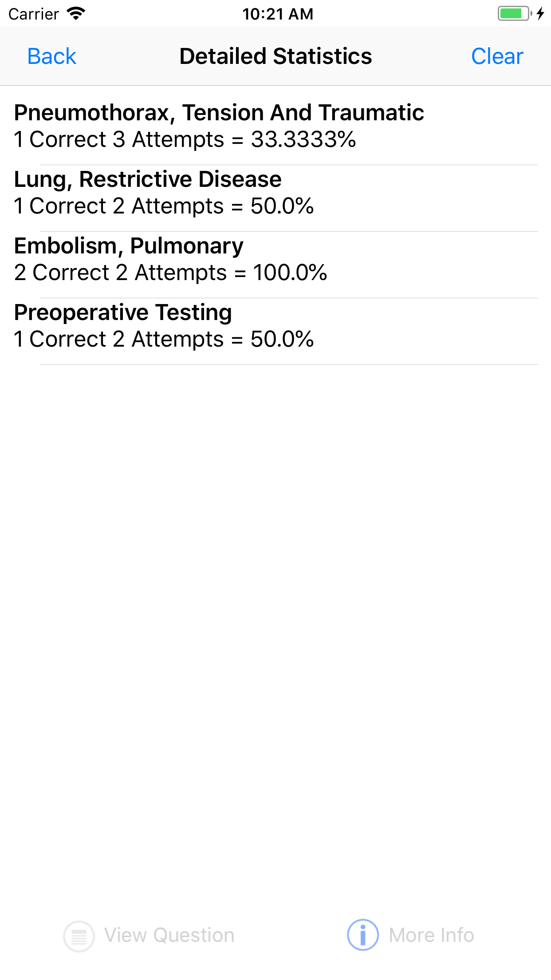Tap the Carrier status text
Image resolution: width=551 pixels, height=980 pixels.
tap(34, 14)
